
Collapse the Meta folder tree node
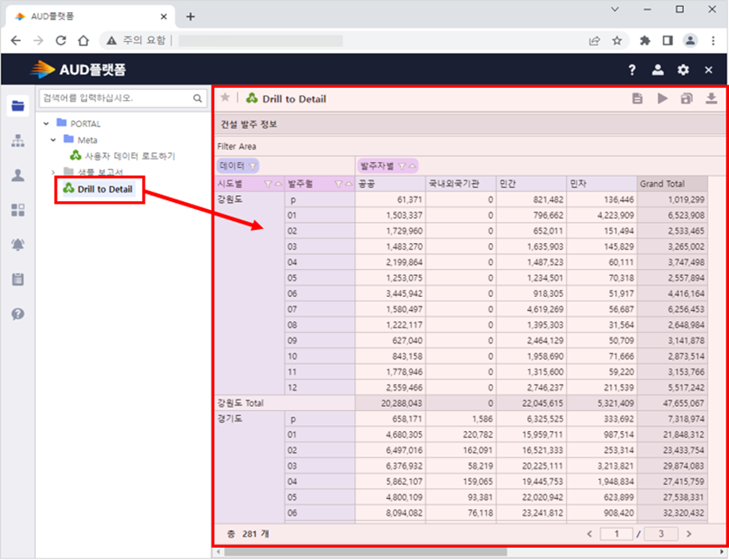[x=53, y=140]
